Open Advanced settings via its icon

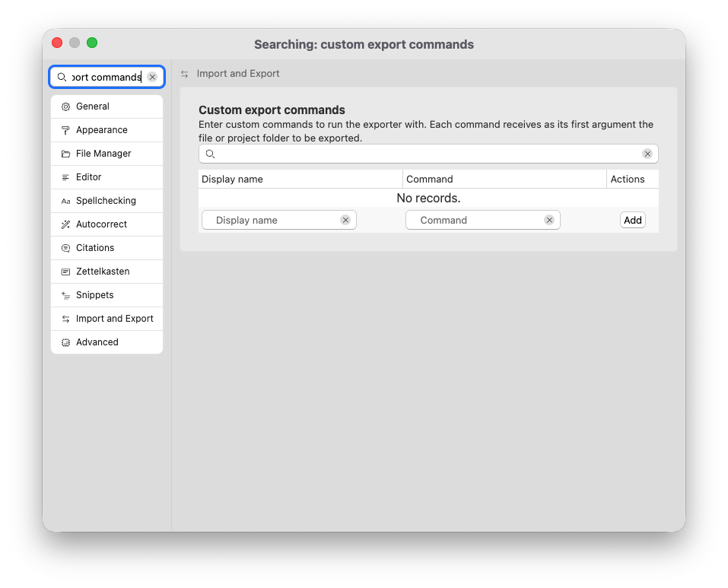pos(65,342)
